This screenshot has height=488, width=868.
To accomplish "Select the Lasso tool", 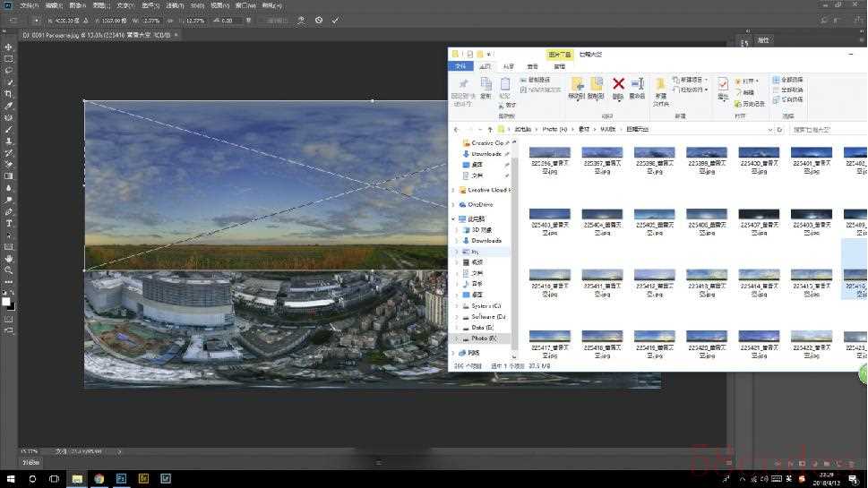I will [8, 70].
